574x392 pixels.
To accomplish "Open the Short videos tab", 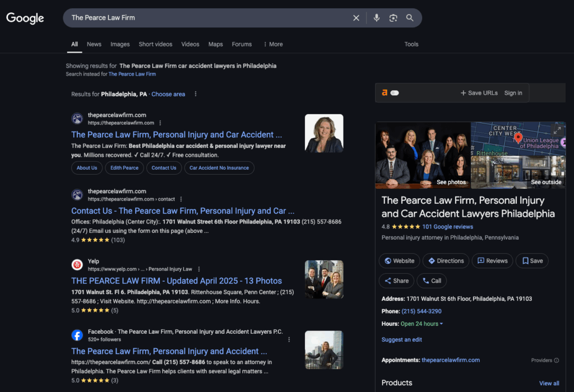I will click(155, 44).
